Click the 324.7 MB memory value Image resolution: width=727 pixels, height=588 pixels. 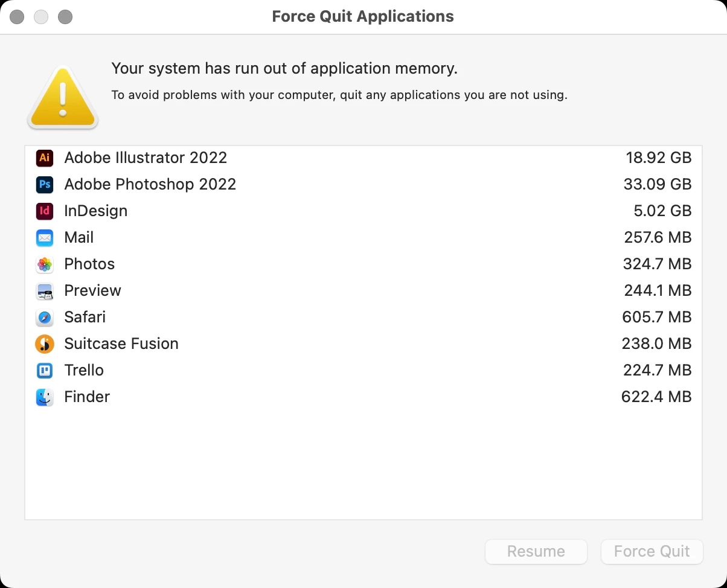click(x=658, y=264)
